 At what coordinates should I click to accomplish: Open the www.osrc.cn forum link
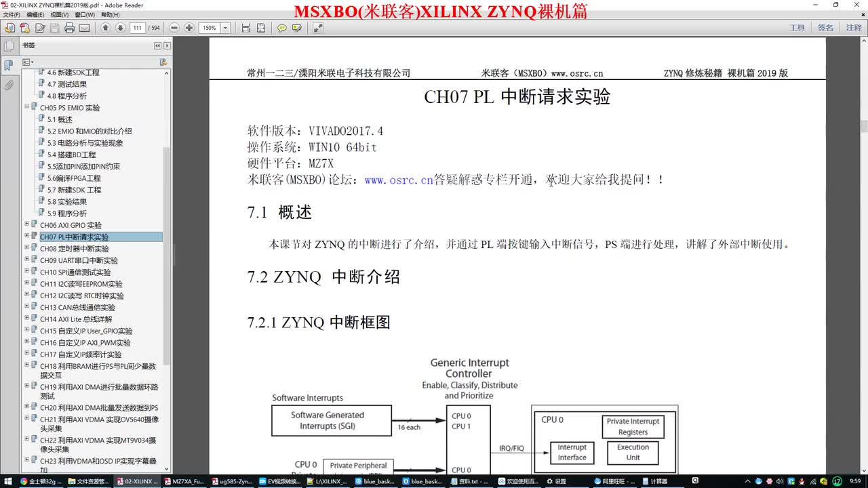399,180
